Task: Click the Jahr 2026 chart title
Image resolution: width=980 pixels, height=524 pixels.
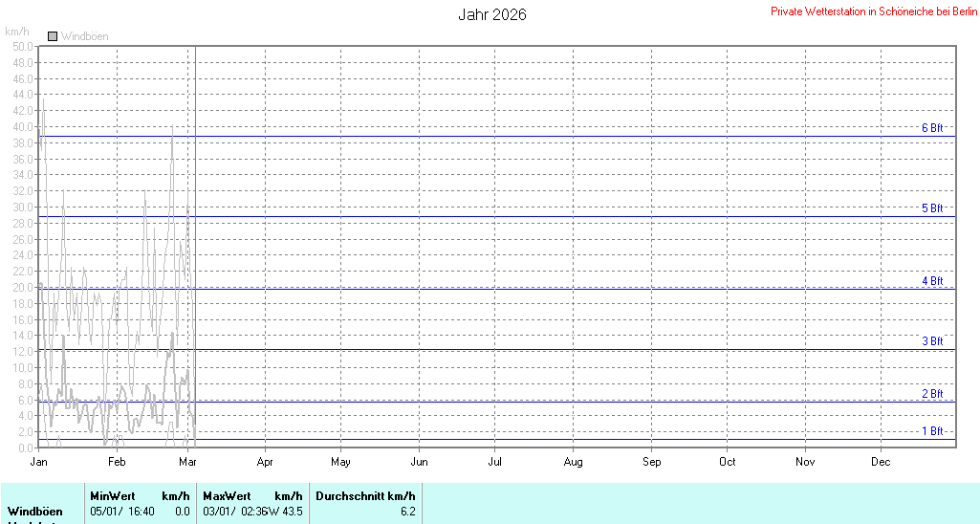Action: 491,14
